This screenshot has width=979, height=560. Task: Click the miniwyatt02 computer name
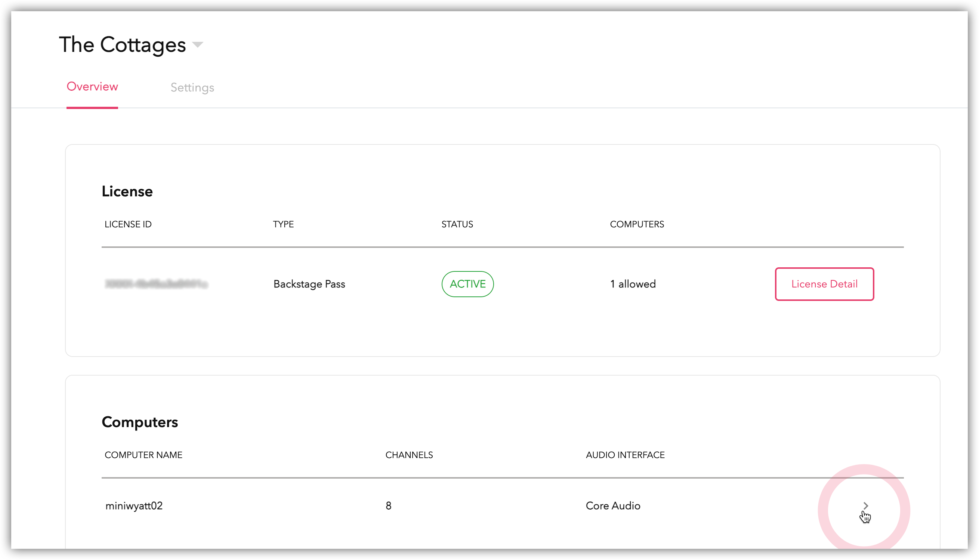[x=134, y=505]
